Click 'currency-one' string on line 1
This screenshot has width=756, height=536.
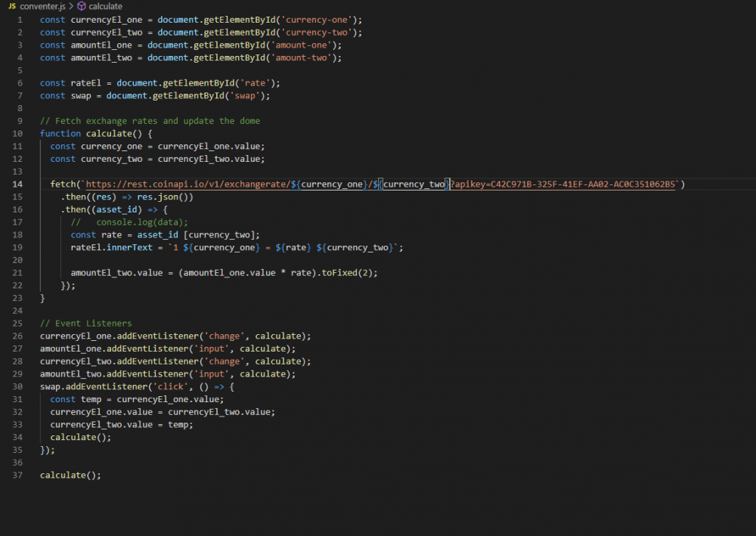tap(316, 20)
